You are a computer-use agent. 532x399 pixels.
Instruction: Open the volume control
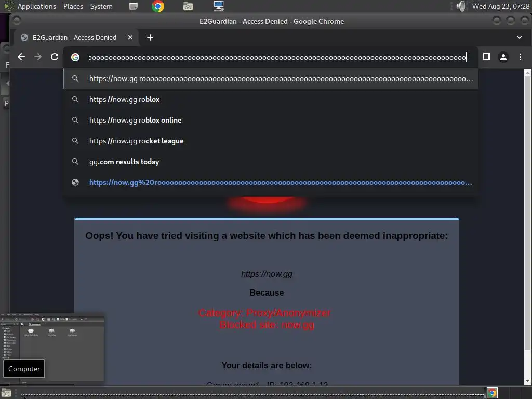[461, 6]
